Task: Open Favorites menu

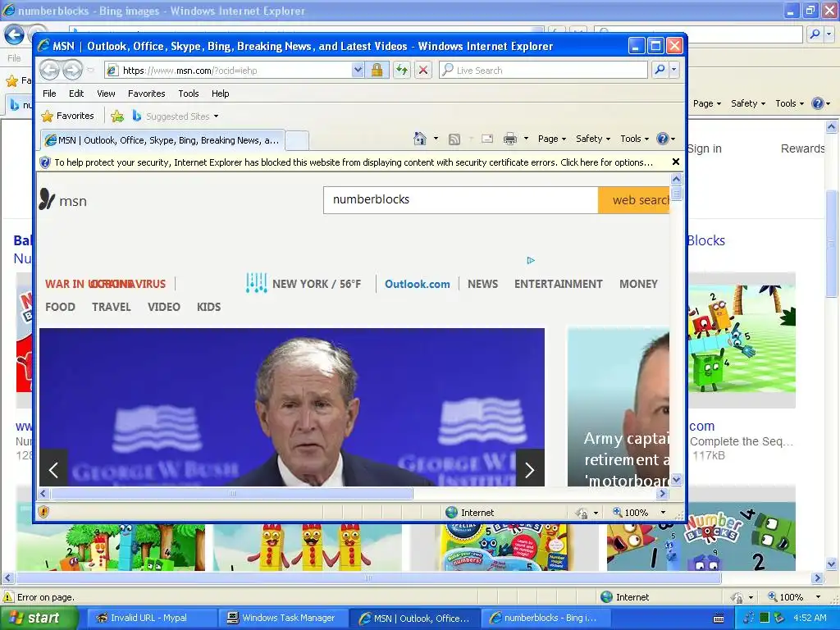Action: [x=146, y=94]
